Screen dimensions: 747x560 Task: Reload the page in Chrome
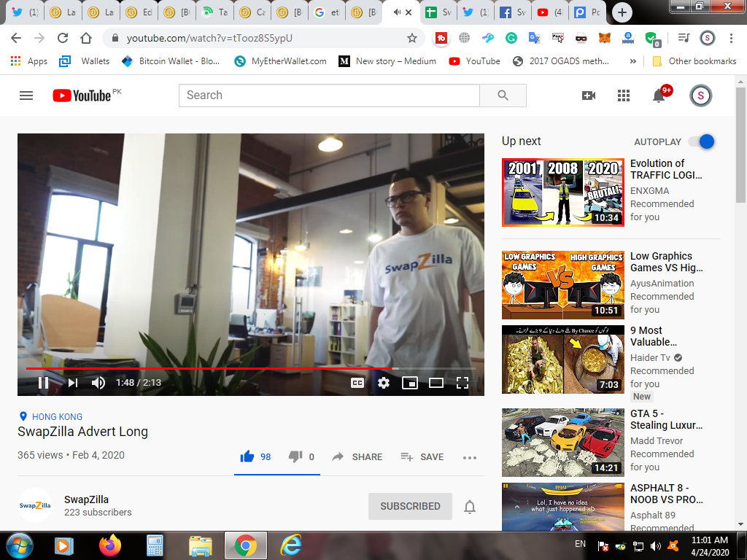click(x=63, y=38)
